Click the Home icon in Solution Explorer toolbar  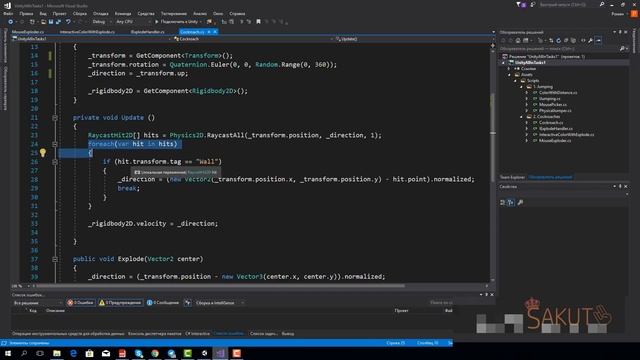518,40
